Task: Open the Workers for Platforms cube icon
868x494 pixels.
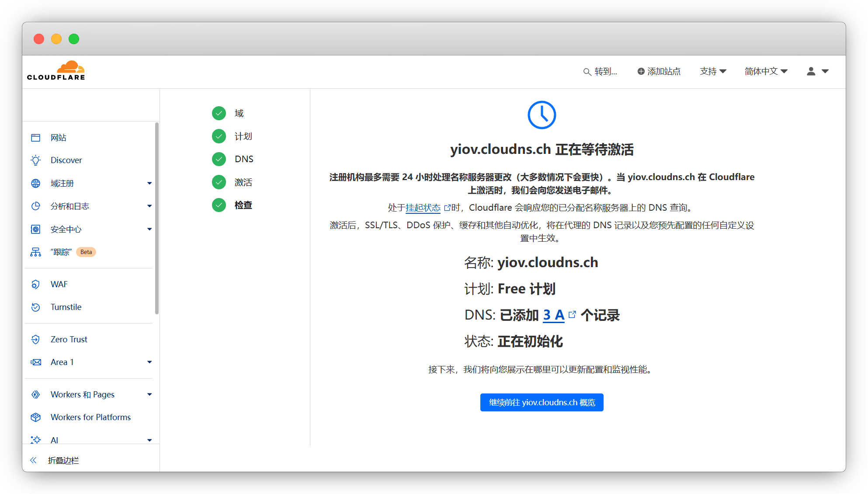Action: click(x=36, y=417)
